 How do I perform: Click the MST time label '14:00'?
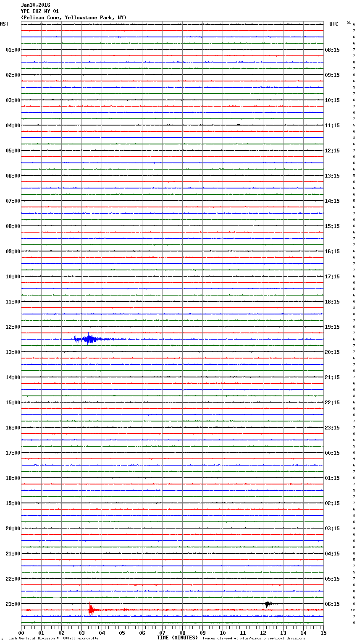click(13, 377)
